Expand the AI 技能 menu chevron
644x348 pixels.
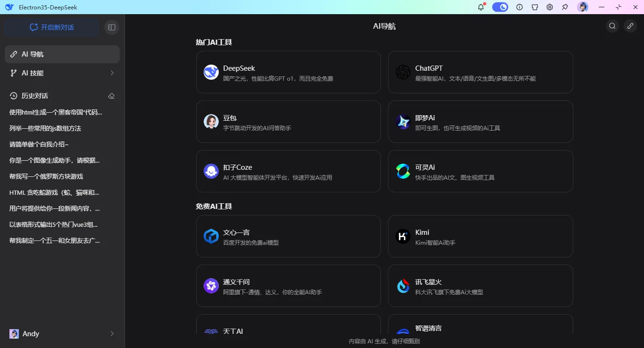(x=112, y=73)
